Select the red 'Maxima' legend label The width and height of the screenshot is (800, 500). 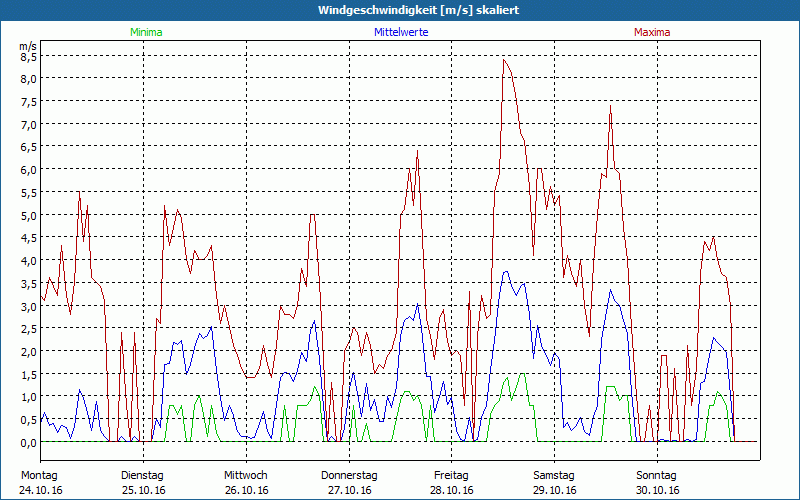click(652, 32)
